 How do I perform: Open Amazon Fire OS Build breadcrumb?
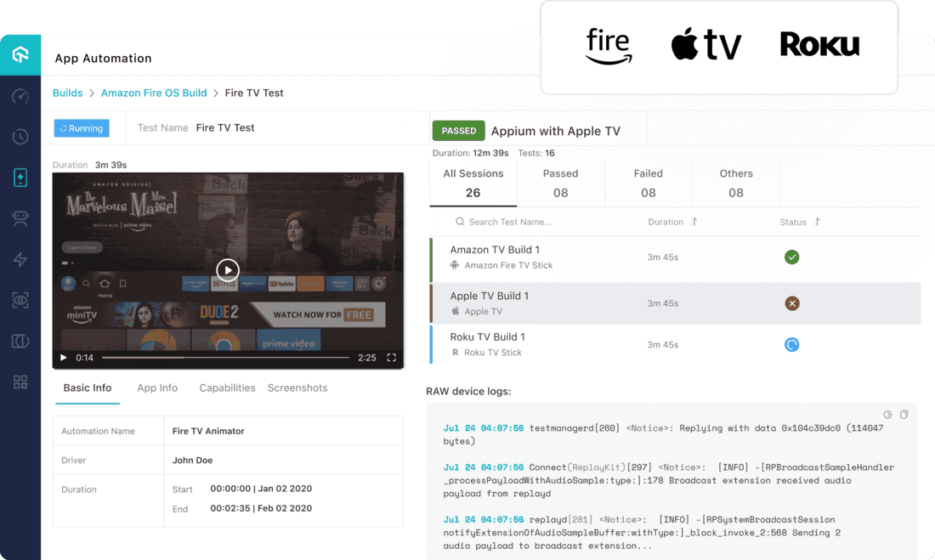154,93
